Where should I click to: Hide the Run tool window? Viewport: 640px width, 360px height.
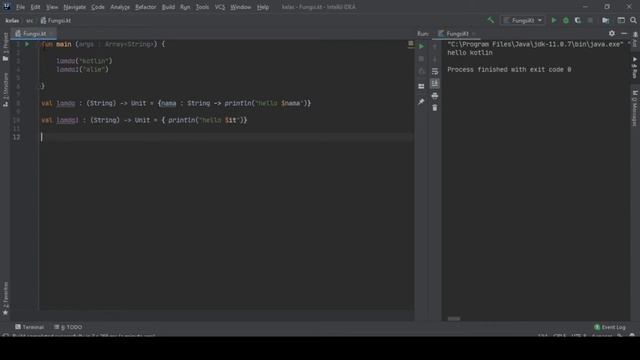tap(624, 33)
